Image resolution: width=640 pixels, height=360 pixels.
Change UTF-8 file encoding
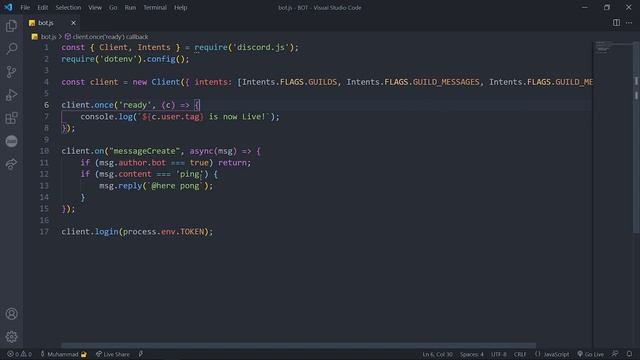499,354
